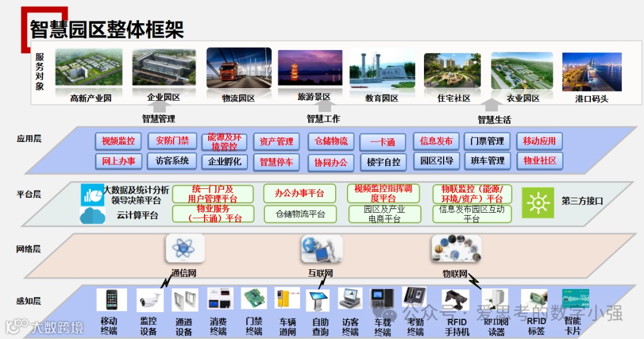Click the 第三方接口 text label
This screenshot has height=339, width=644.
(582, 201)
